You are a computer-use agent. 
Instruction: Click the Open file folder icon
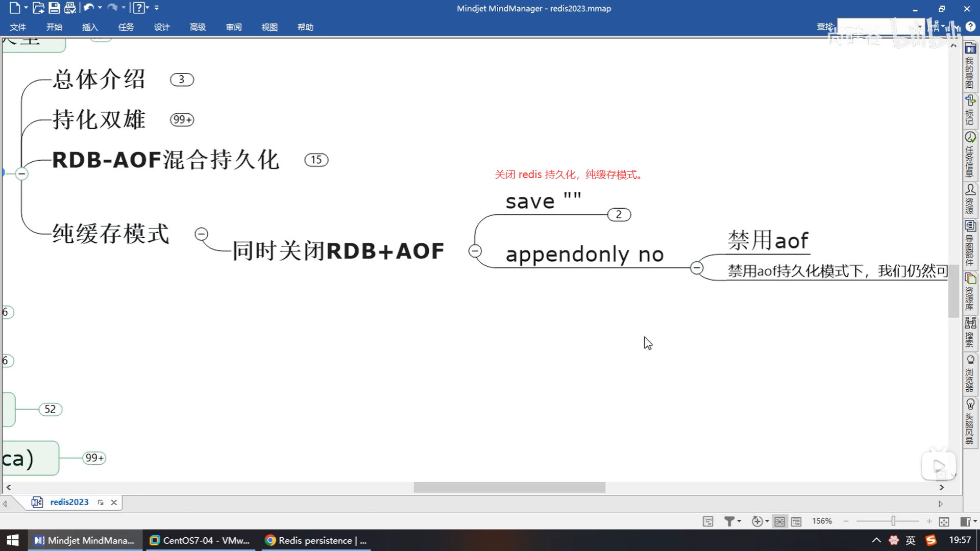(38, 8)
